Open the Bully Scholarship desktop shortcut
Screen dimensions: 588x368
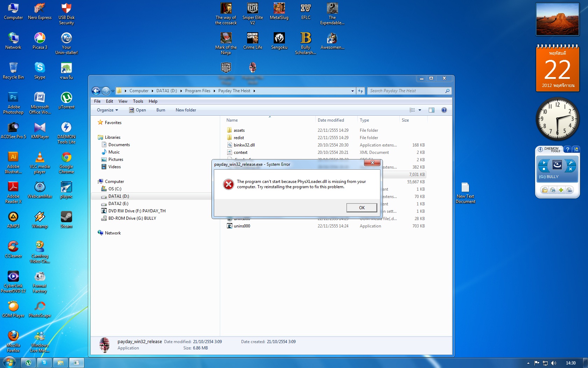(x=306, y=43)
